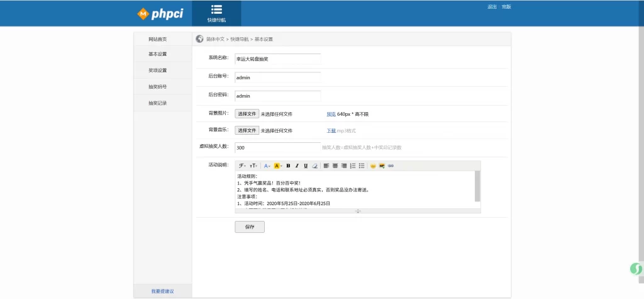The image size is (644, 299).
Task: Open the yellow highlight color picker
Action: [x=278, y=166]
